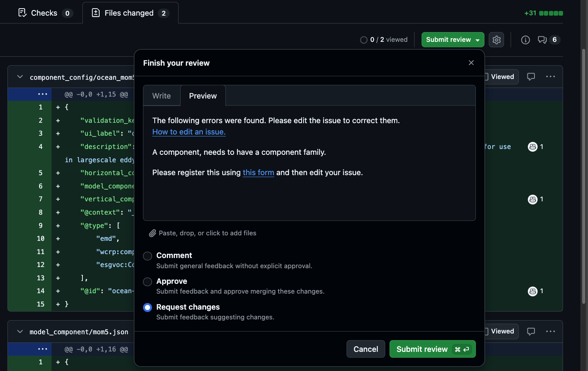Viewport: 588px width, 371px height.
Task: Click the paste, drop, or add files area
Action: pyautogui.click(x=203, y=233)
